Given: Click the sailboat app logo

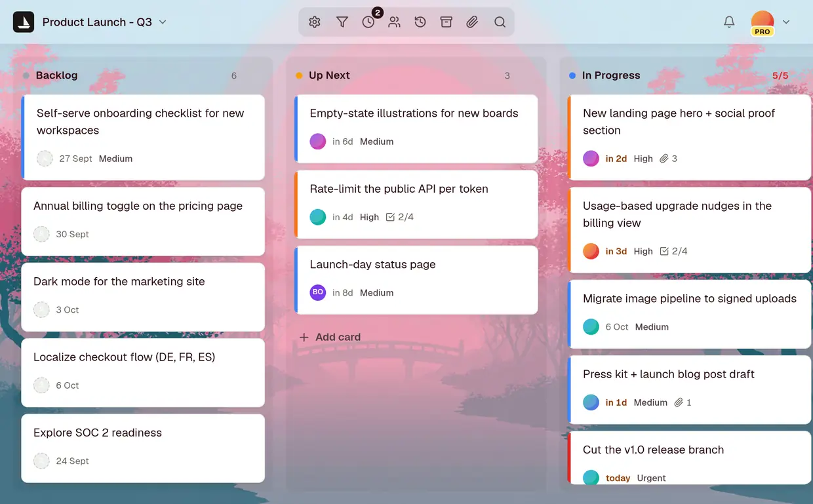Looking at the screenshot, I should pos(24,22).
